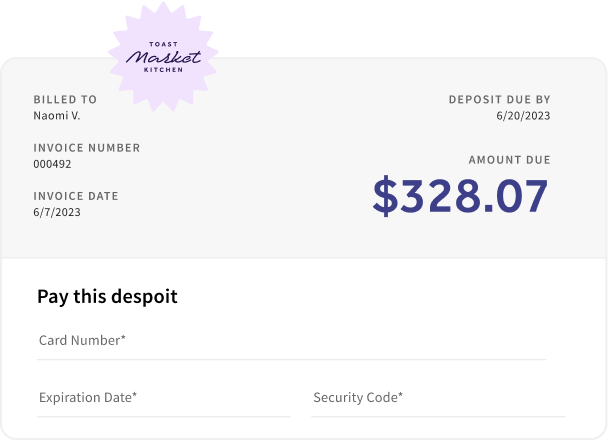The width and height of the screenshot is (608, 440).
Task: Click the INVOICE NUMBER label
Action: tap(87, 148)
